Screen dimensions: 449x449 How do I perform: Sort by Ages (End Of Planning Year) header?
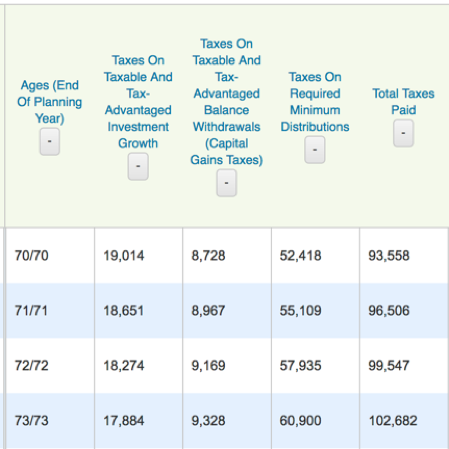point(50,102)
